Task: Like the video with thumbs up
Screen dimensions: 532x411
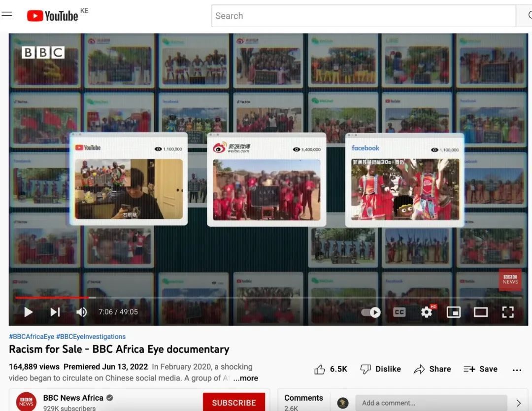Action: pyautogui.click(x=331, y=369)
